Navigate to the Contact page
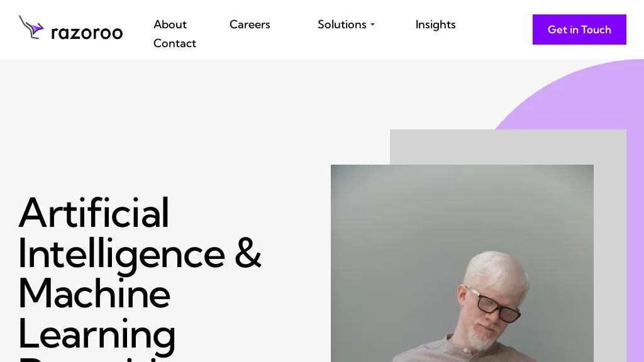This screenshot has height=362, width=644. click(x=175, y=43)
